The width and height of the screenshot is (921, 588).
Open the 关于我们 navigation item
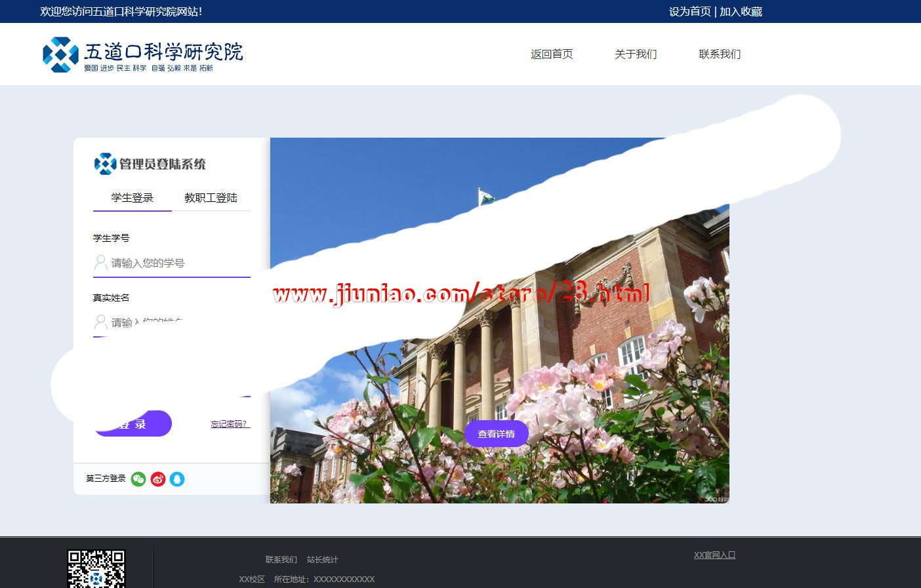[636, 54]
